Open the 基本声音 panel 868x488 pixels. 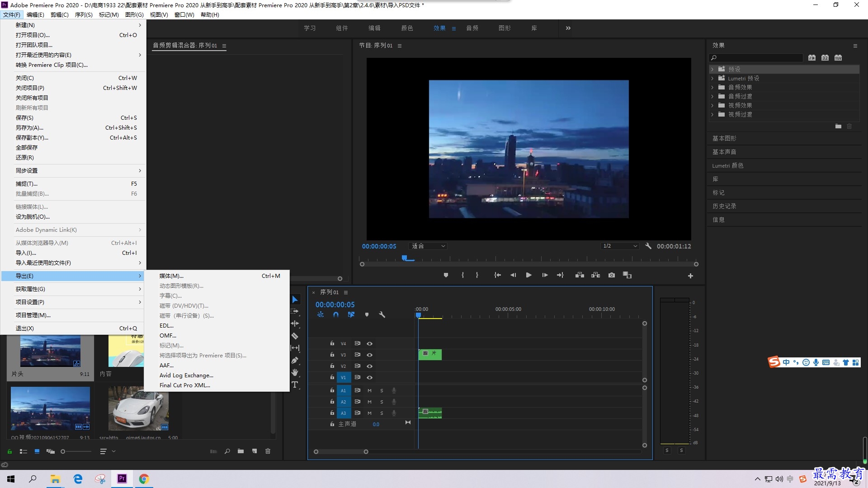click(724, 152)
